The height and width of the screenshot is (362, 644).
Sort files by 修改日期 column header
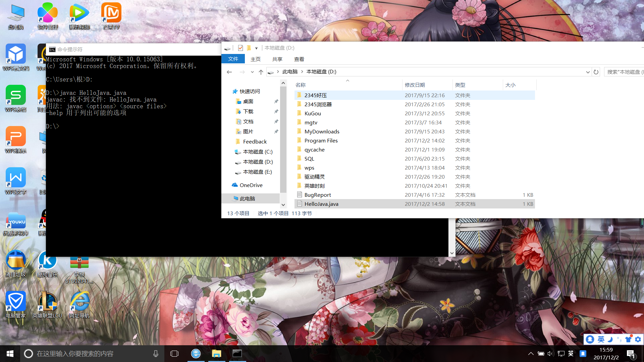pos(427,85)
